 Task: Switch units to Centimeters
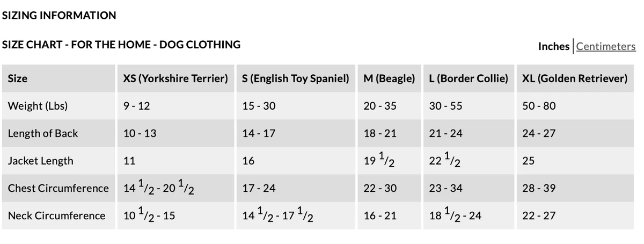tap(606, 46)
